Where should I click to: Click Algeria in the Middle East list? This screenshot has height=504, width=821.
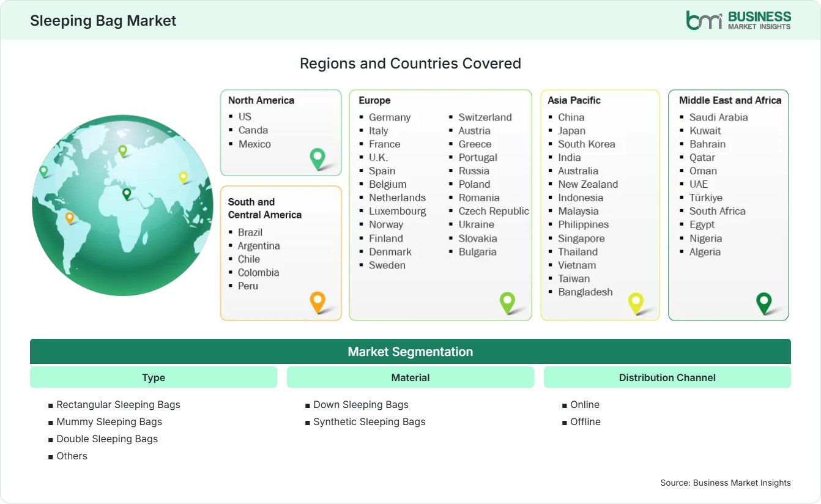point(705,251)
